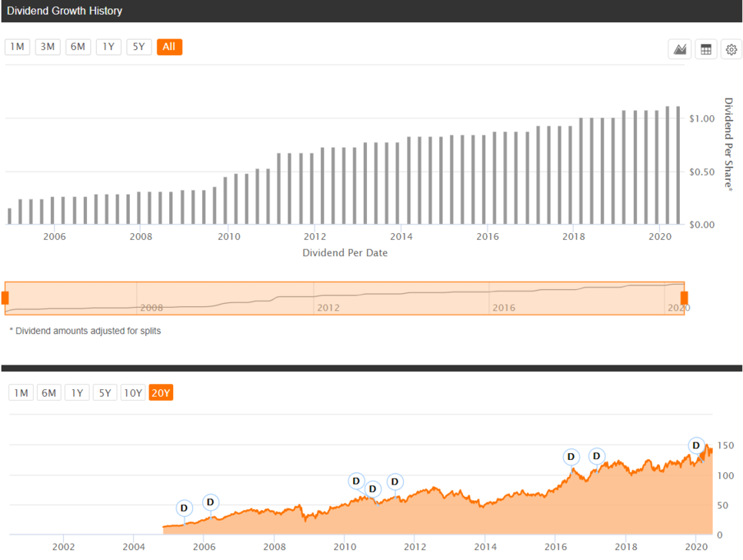Click the D marker near 2017

[x=597, y=456]
